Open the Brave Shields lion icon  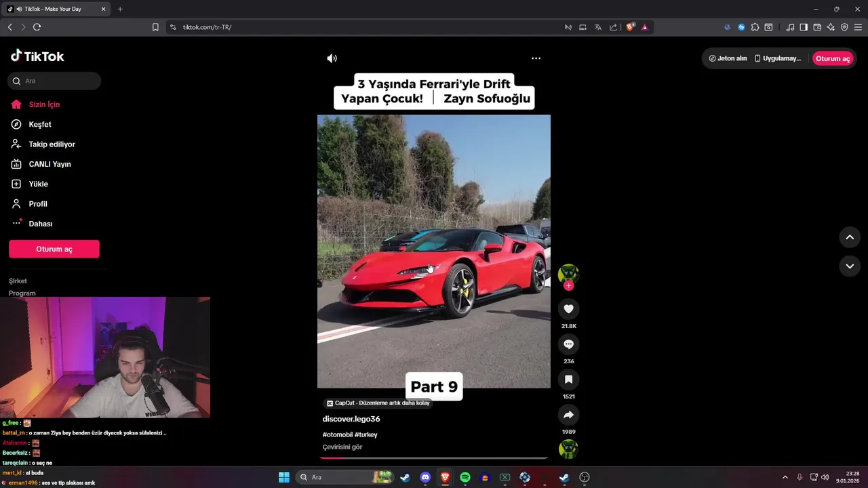[630, 27]
